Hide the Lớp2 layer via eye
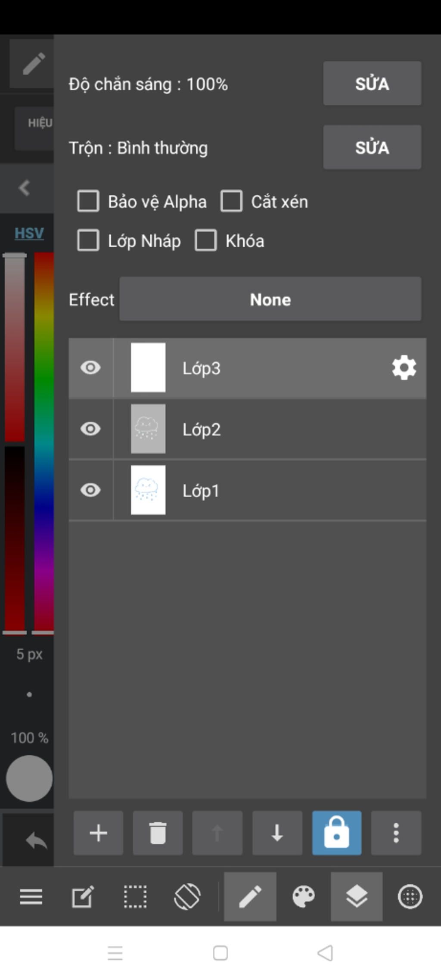 [90, 429]
